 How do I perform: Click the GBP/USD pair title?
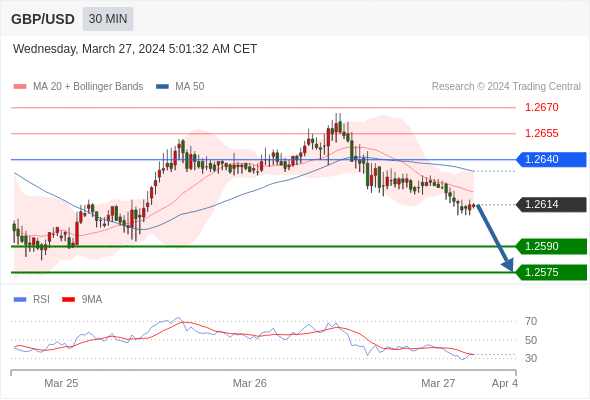[x=43, y=19]
